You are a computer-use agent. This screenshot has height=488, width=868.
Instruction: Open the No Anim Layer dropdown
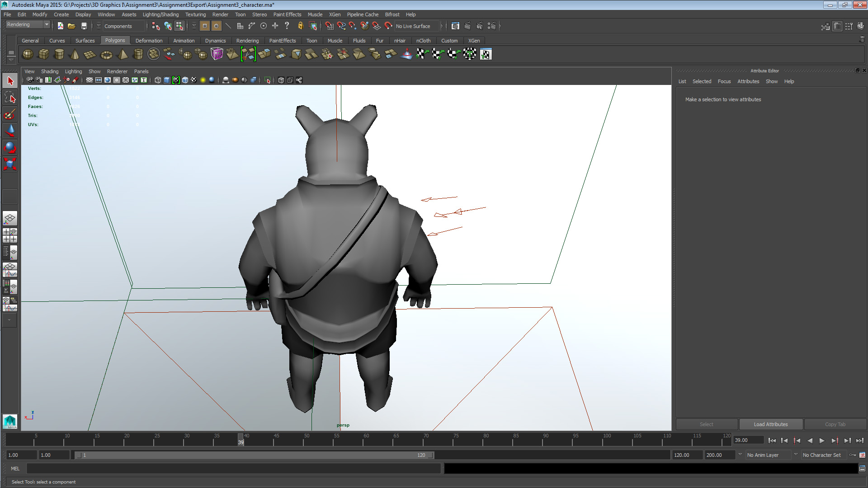[766, 455]
